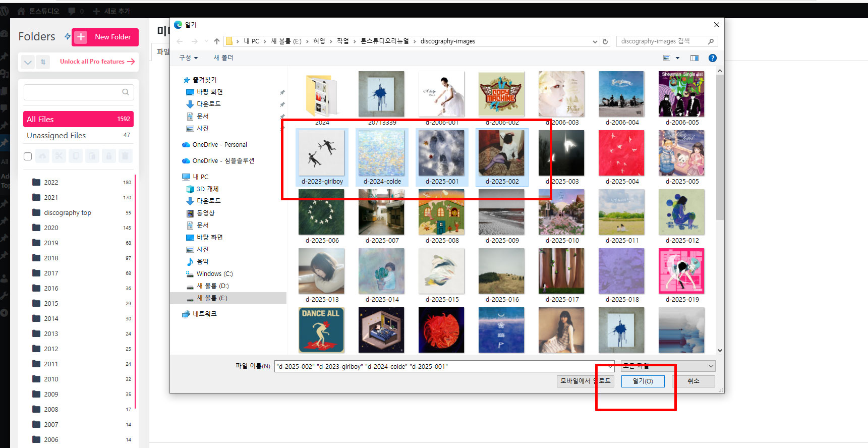Click the sort folders icon in Folders panel
Image resolution: width=868 pixels, height=448 pixels.
pos(43,62)
